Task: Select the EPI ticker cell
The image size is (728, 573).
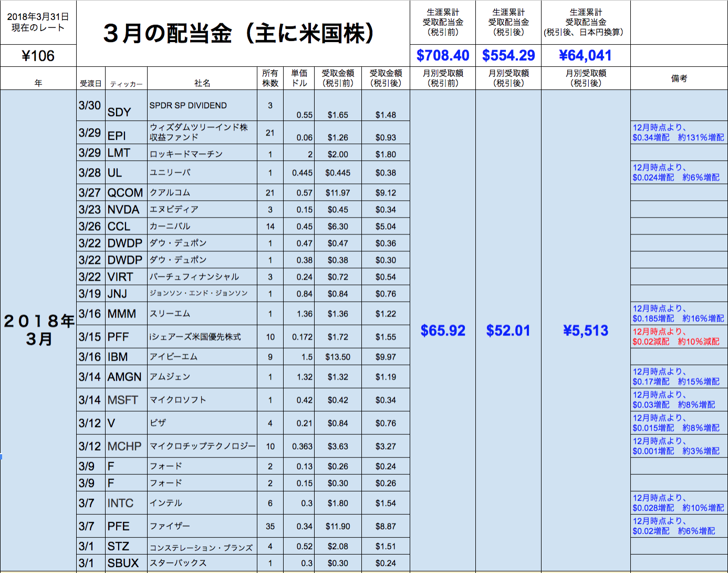Action: (x=126, y=133)
